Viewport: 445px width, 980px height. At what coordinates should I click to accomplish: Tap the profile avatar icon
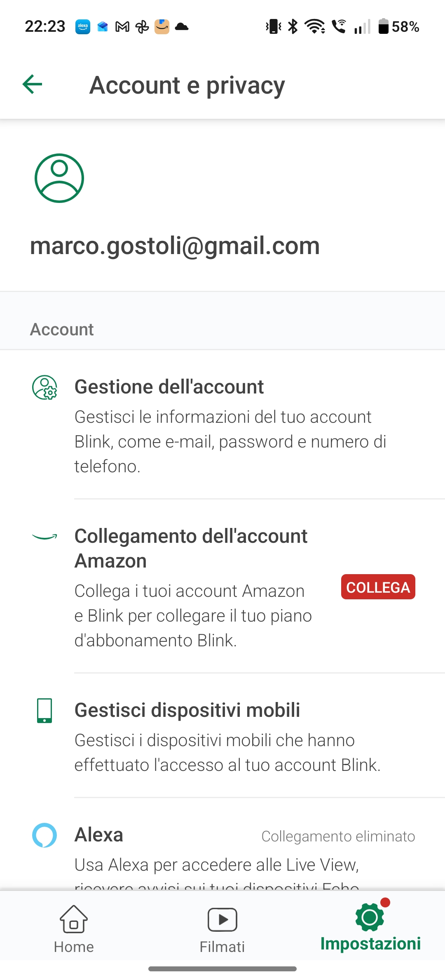click(x=59, y=178)
